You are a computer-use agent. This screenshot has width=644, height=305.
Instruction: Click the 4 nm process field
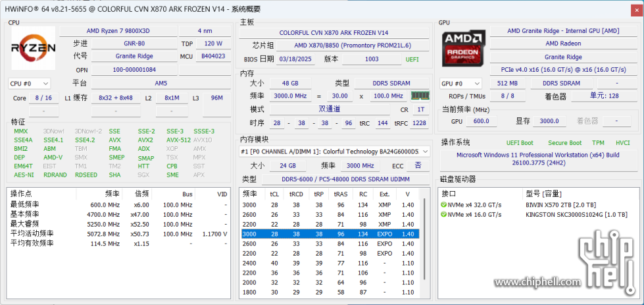(x=205, y=31)
